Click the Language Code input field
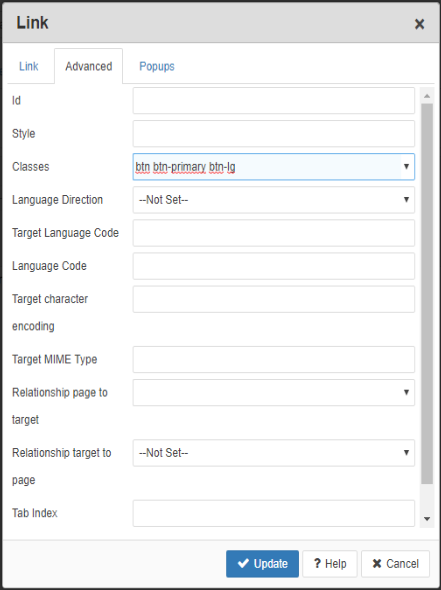 coord(274,266)
